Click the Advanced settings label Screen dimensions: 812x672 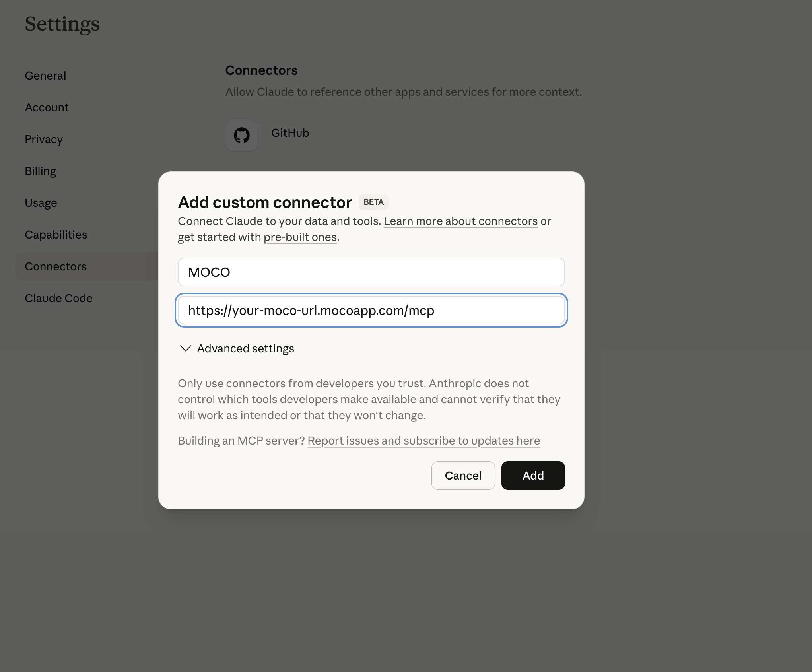tap(245, 348)
